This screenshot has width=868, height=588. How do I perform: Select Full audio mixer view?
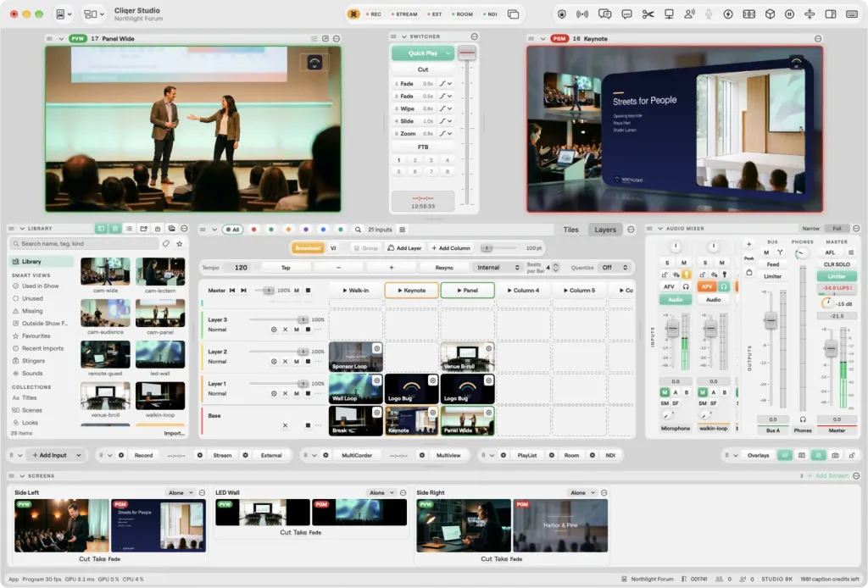(x=837, y=229)
